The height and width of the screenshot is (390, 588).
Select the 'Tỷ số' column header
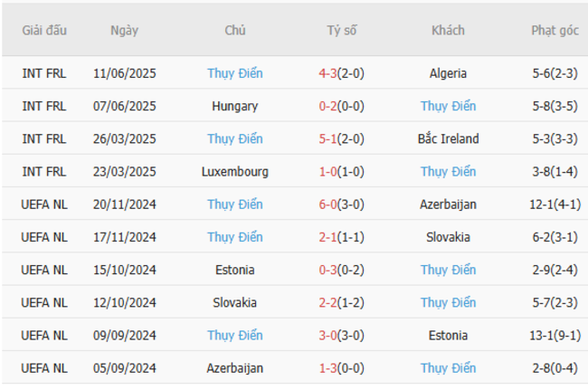342,30
